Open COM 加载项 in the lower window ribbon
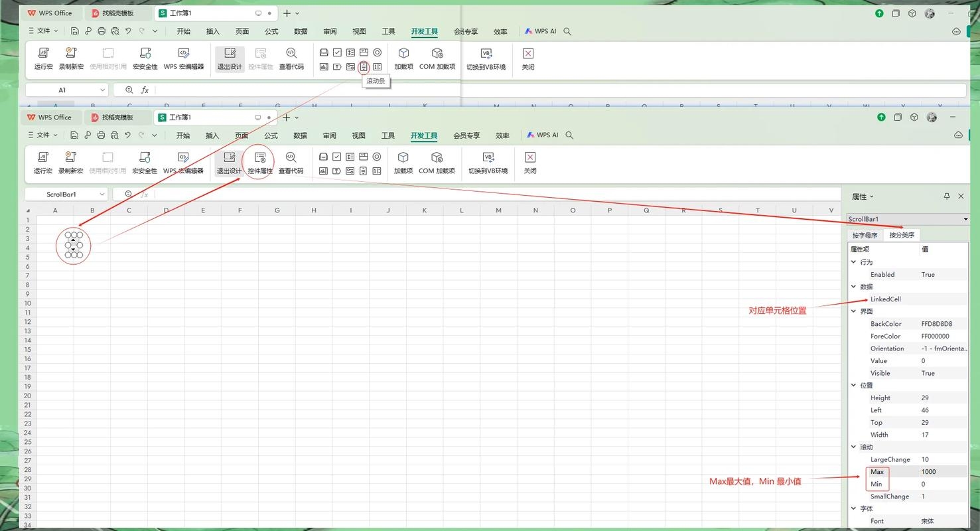This screenshot has width=980, height=531. point(437,161)
